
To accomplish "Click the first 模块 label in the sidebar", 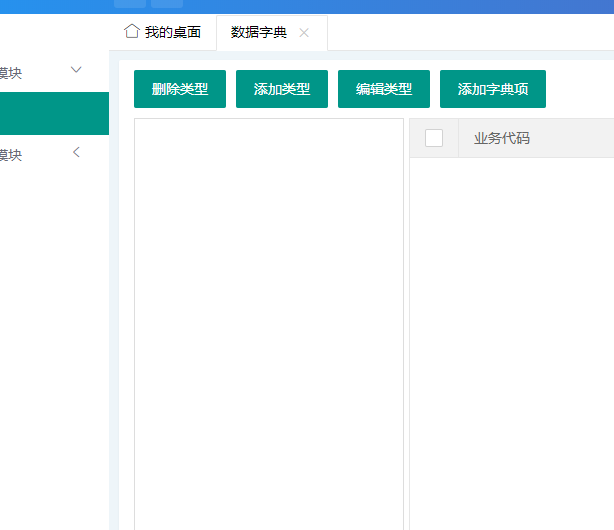I will pos(10,72).
